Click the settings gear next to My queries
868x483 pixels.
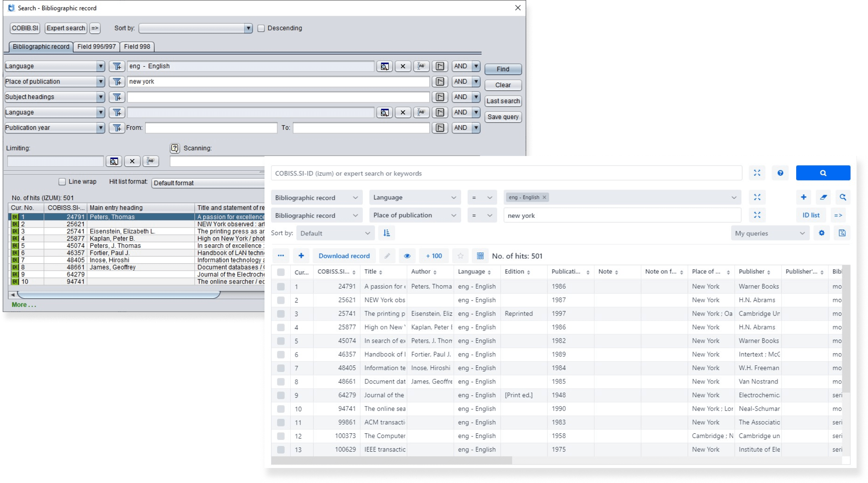tap(822, 233)
